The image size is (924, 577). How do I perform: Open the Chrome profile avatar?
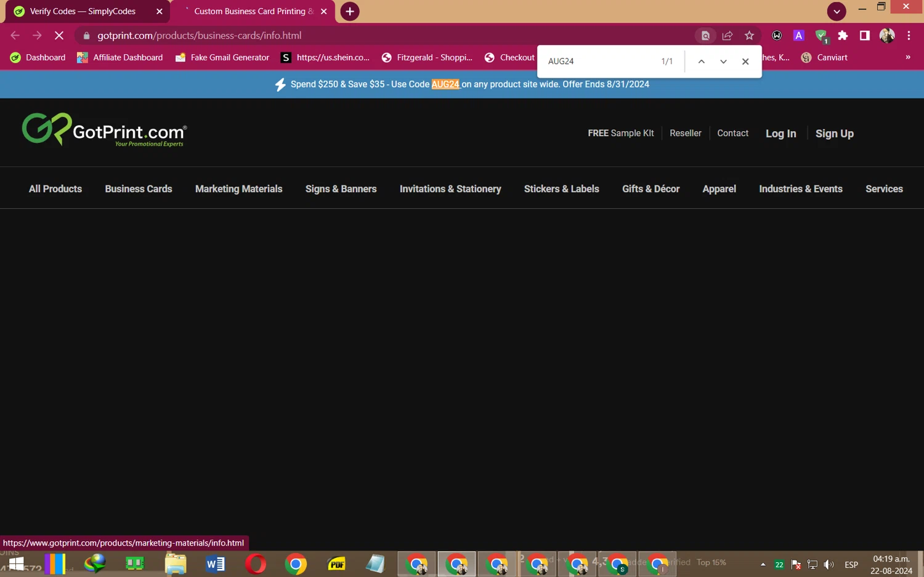coord(887,36)
